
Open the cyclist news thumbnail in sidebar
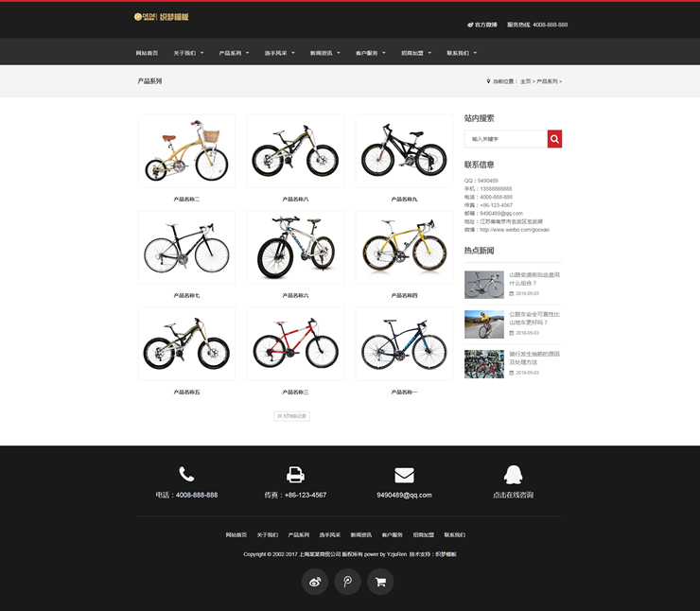pos(484,324)
